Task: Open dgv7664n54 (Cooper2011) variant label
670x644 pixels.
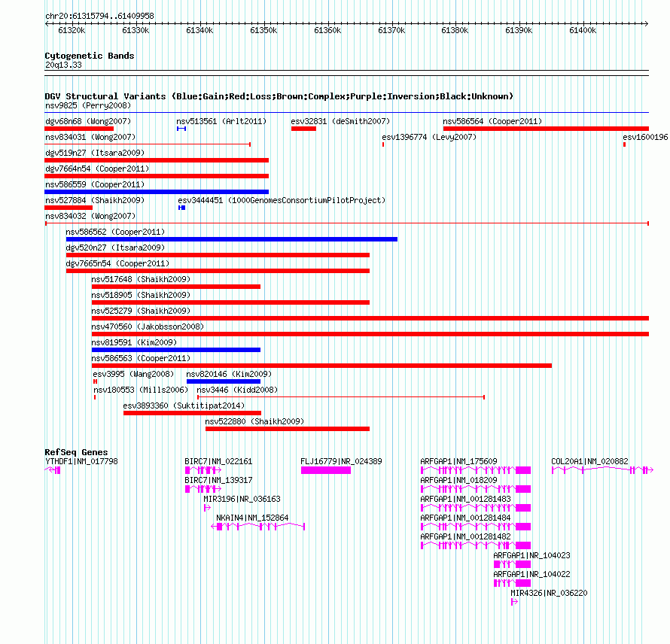Action: pyautogui.click(x=97, y=169)
